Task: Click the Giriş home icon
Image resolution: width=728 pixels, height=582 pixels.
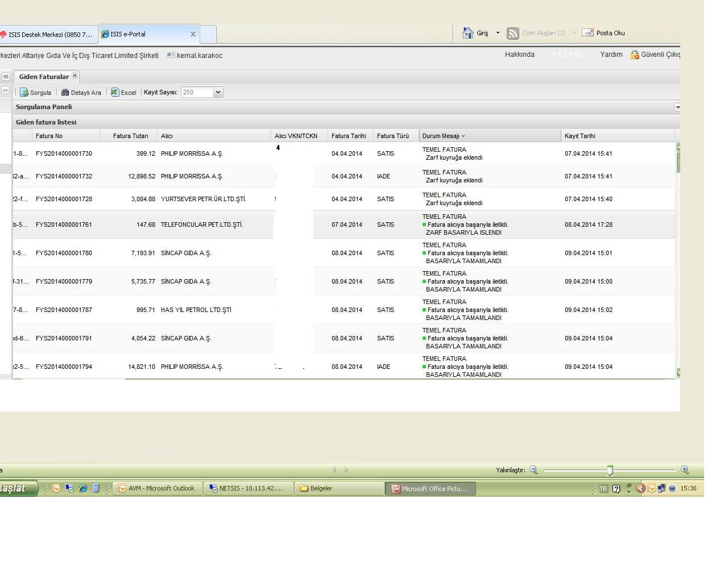Action: point(468,33)
